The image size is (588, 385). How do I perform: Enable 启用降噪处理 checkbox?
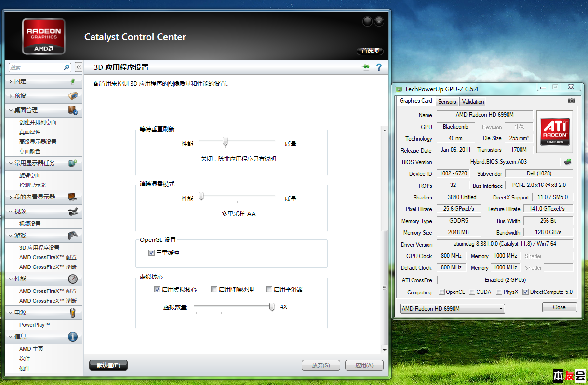(x=214, y=290)
